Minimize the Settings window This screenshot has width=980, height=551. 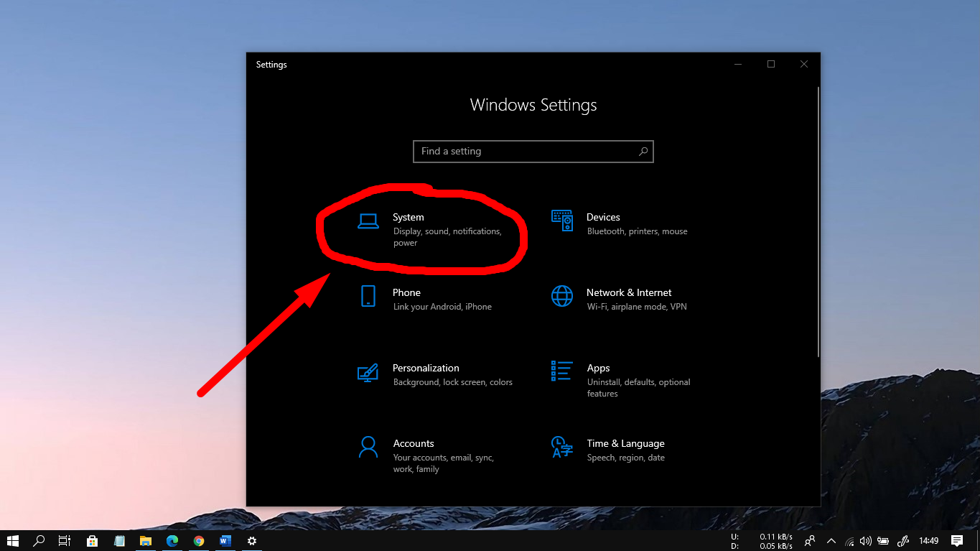(738, 65)
